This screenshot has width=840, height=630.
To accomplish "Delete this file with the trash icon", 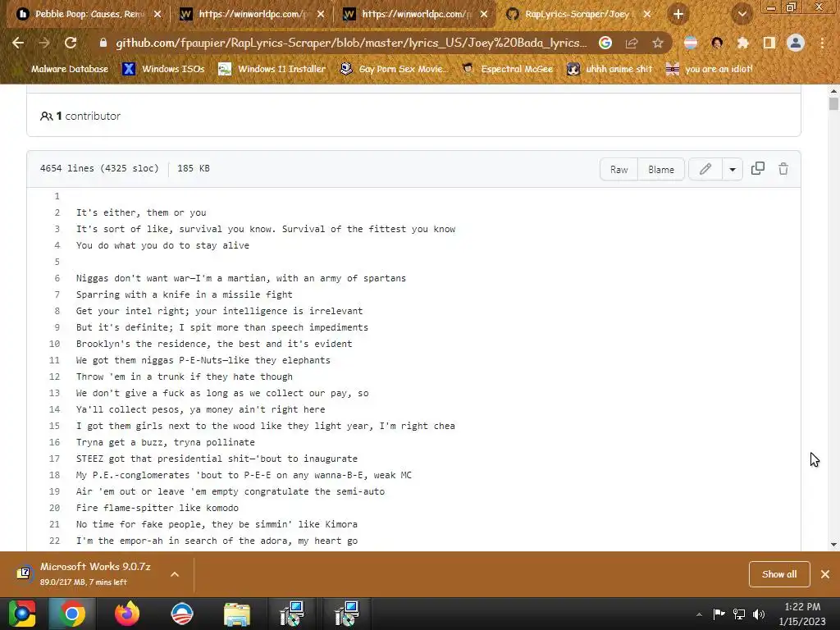I will [x=783, y=169].
